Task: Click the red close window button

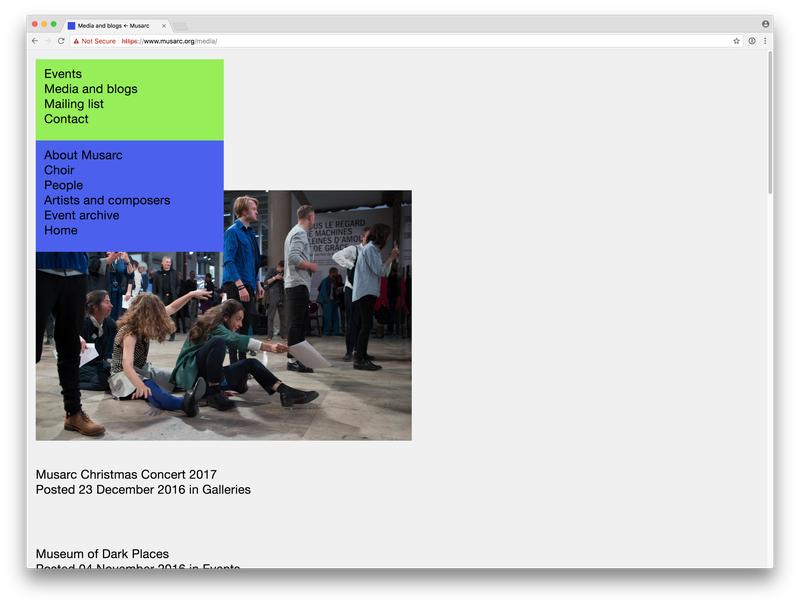Action: [x=35, y=24]
